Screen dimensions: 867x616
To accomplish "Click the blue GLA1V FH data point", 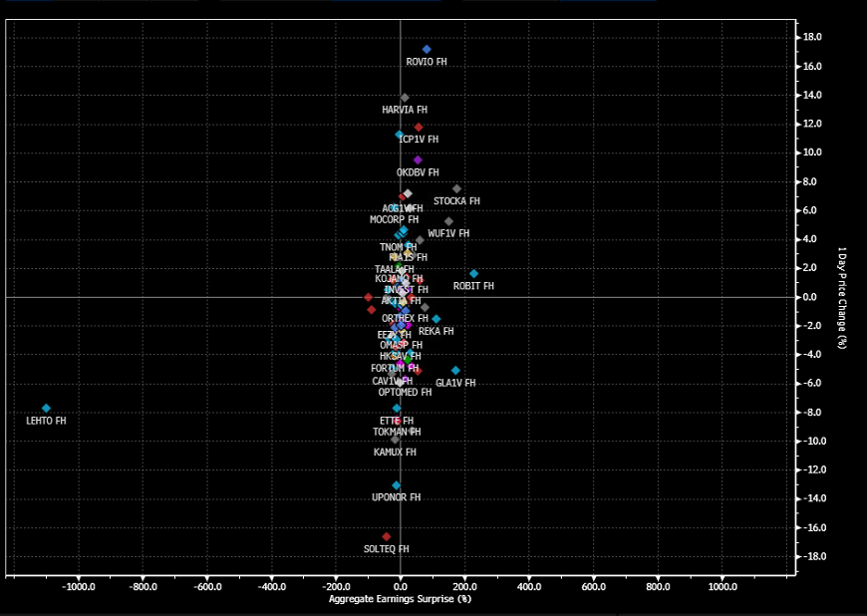I will tap(455, 370).
